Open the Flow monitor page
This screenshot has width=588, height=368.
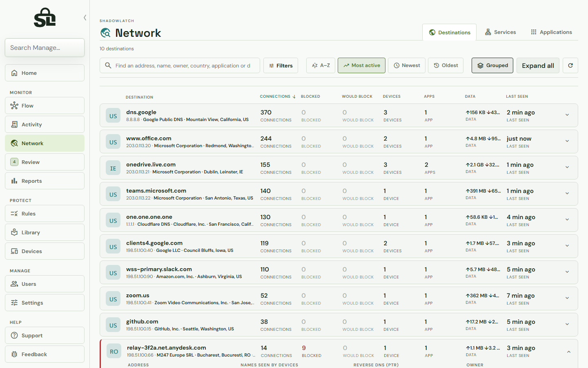coord(45,105)
